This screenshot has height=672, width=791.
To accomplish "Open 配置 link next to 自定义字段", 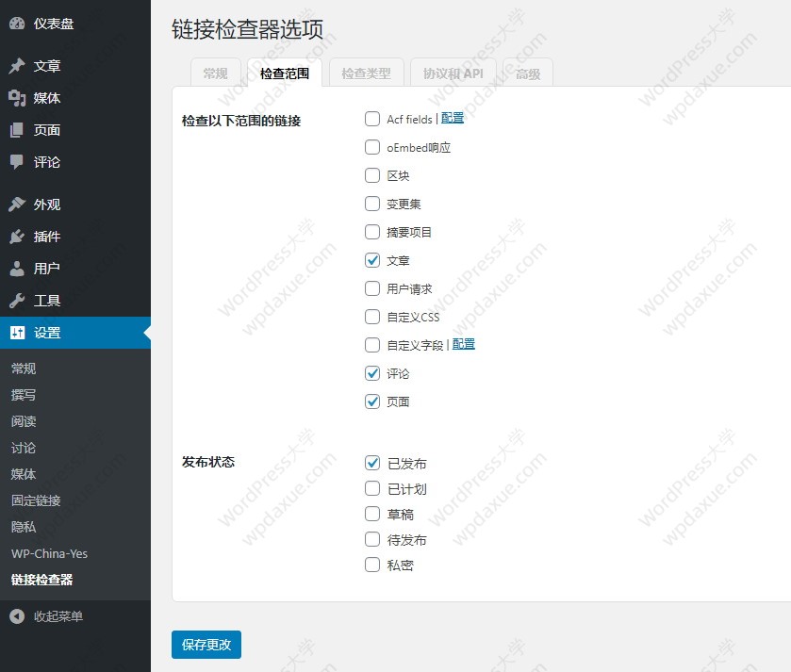I will 464,345.
